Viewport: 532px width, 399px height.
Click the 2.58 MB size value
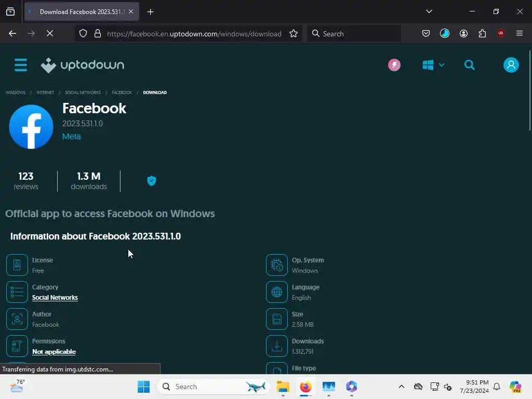[303, 325]
